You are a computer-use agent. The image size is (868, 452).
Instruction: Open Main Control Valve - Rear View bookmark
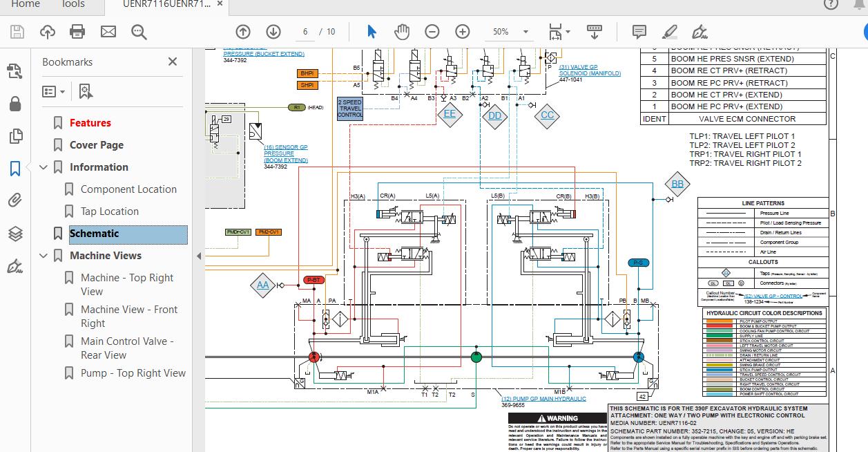pos(127,348)
